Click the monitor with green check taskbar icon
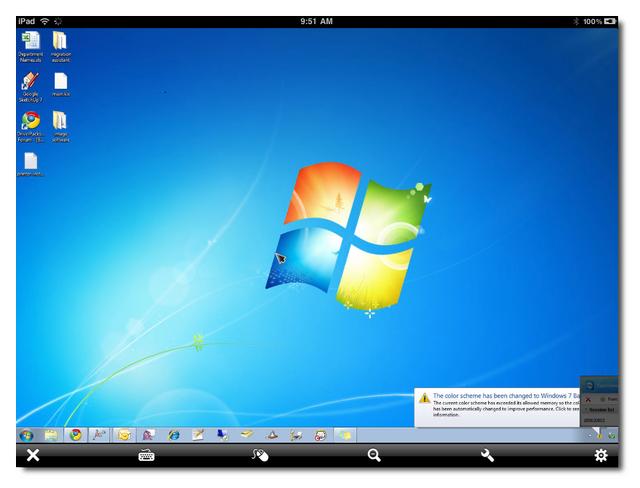The image size is (640, 488). (222, 435)
